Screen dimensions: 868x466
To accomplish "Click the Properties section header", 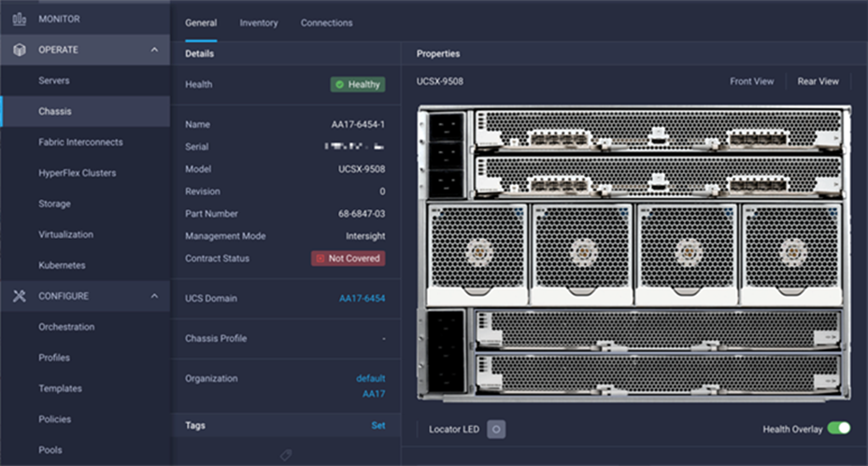I will tap(438, 53).
